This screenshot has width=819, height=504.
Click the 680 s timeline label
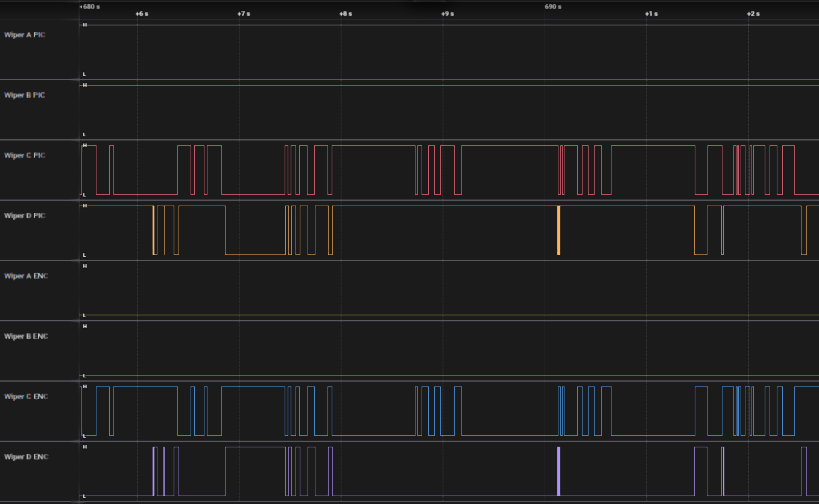[x=90, y=7]
